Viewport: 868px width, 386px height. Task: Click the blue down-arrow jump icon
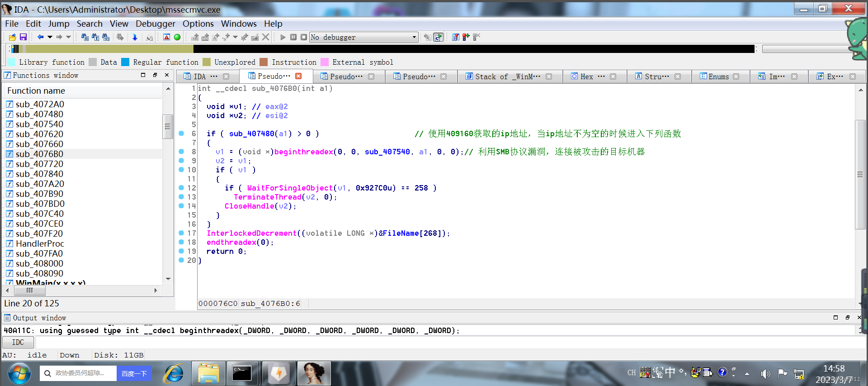tap(135, 37)
